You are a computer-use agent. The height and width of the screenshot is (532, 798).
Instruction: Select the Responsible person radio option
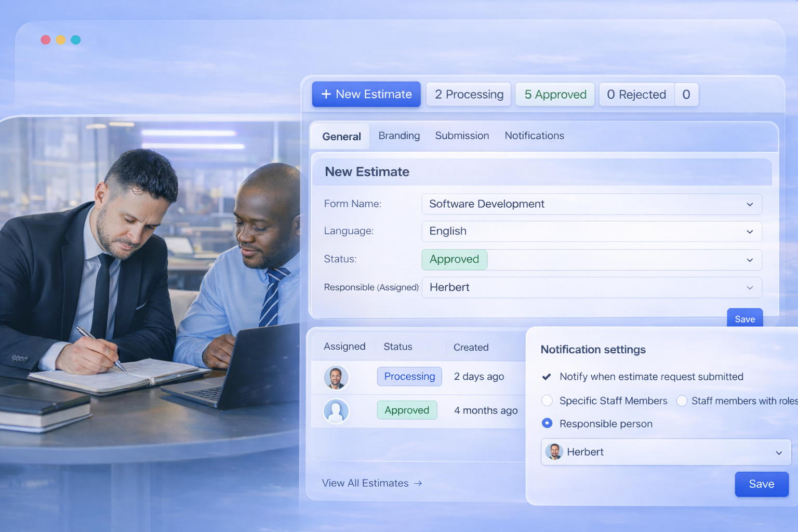547,423
